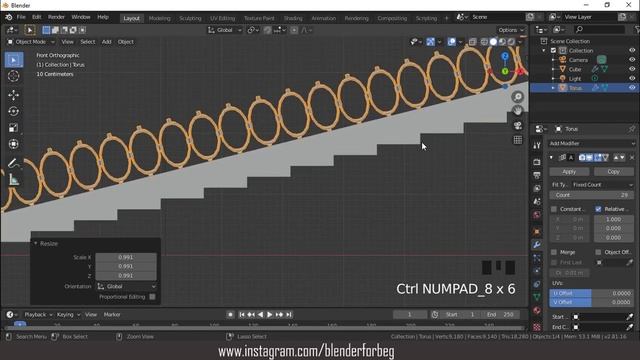640x360 pixels.
Task: Open the Keying dropdown in timeline
Action: pyautogui.click(x=68, y=315)
